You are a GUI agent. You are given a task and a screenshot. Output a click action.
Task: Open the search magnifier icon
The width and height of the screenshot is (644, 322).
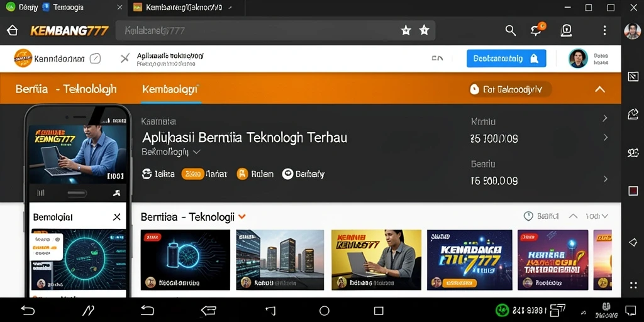[511, 30]
